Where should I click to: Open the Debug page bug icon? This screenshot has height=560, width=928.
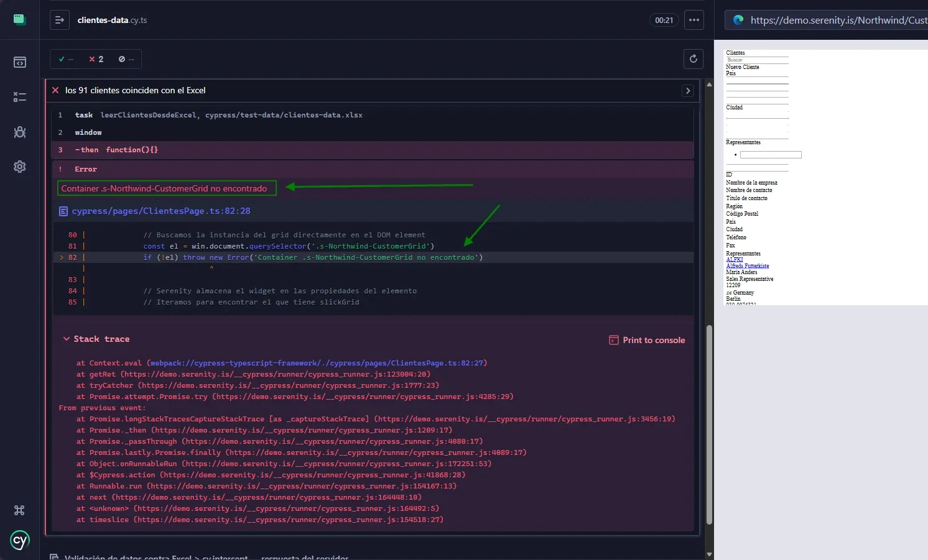20,132
